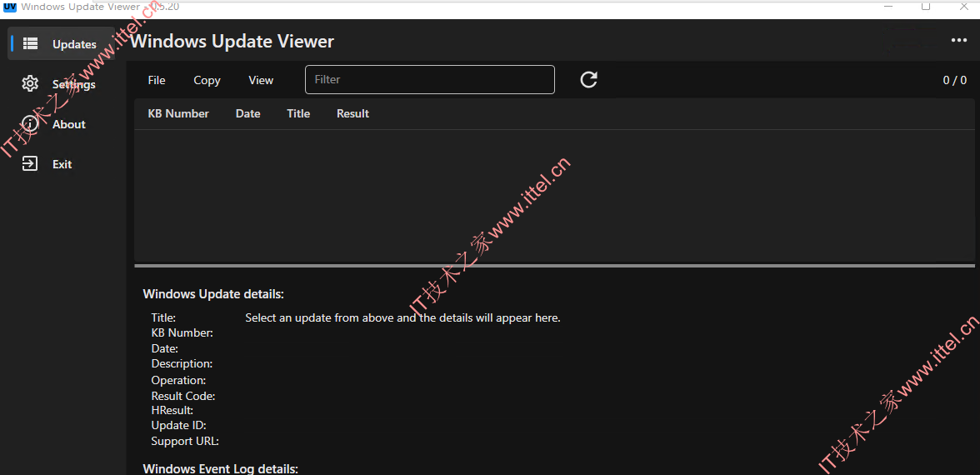
Task: Open the View menu
Action: (x=261, y=80)
